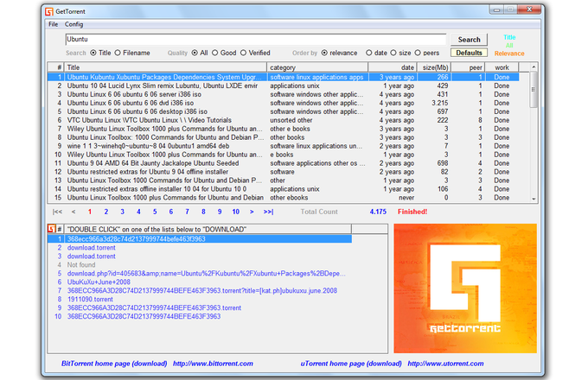588x380 pixels.
Task: Click the results list scroll up arrow
Action: pos(534,67)
